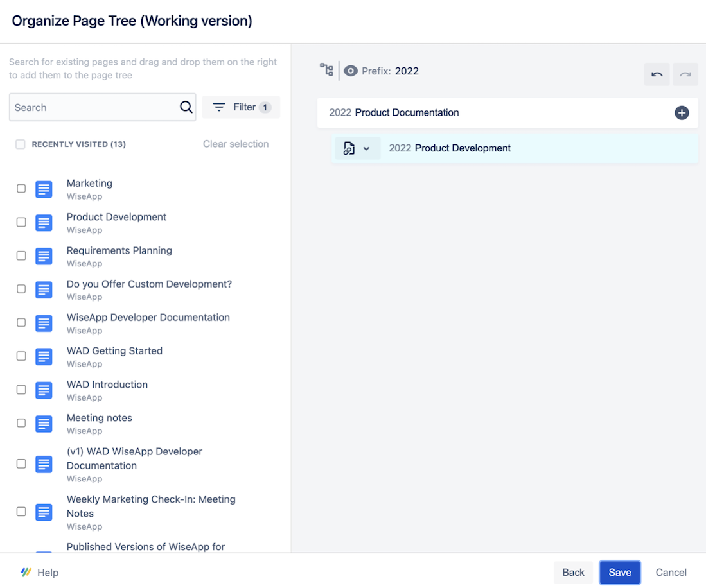Cancel the page tree changes

pos(670,572)
